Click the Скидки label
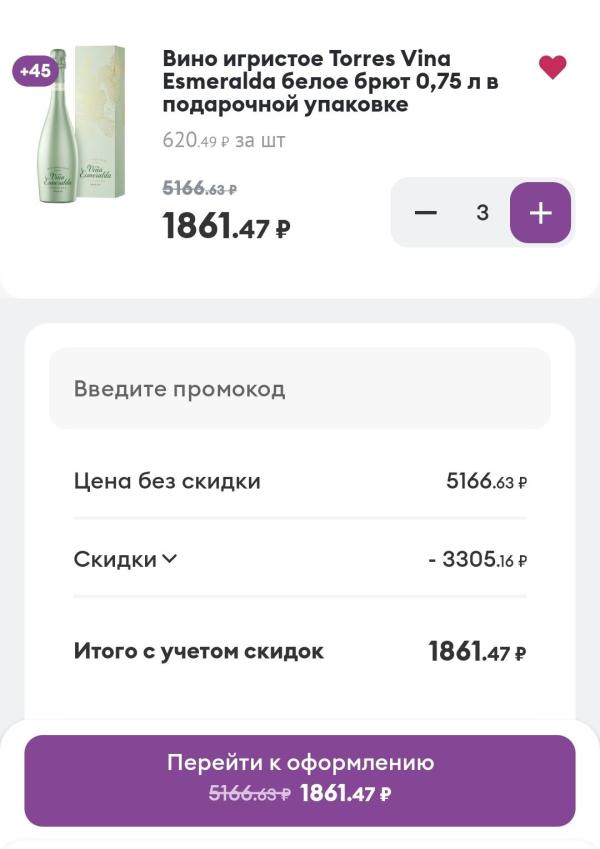Screen dimensions: 600x849 [115, 560]
